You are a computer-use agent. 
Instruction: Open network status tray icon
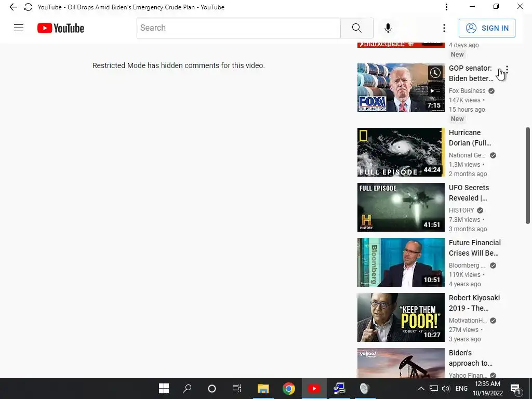click(434, 389)
